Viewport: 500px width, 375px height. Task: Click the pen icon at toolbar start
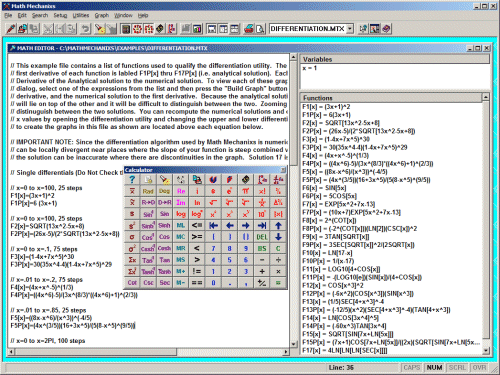point(11,29)
